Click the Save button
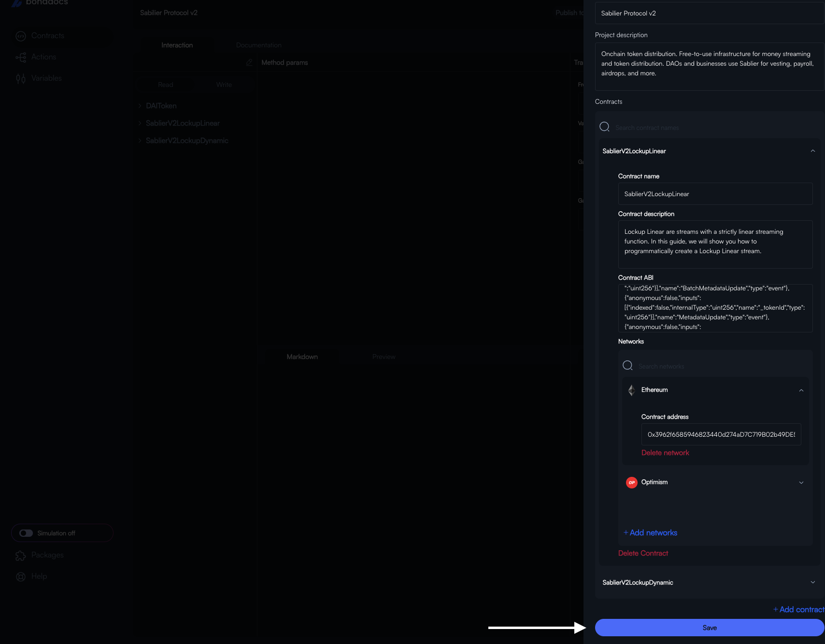 tap(710, 628)
